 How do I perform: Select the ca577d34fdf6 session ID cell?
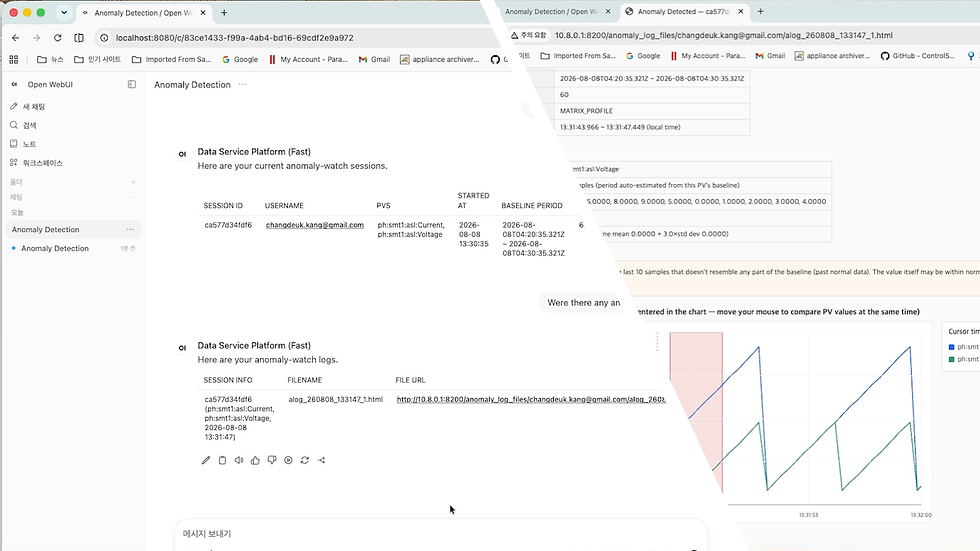[x=228, y=225]
